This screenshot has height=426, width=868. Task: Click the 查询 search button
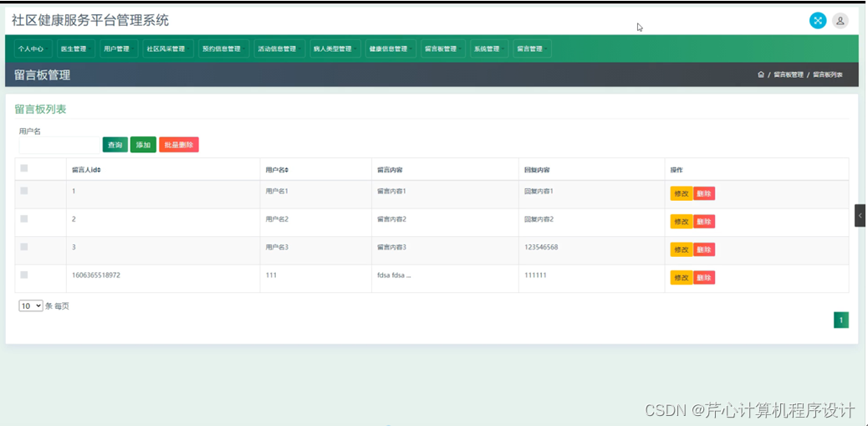coord(115,145)
